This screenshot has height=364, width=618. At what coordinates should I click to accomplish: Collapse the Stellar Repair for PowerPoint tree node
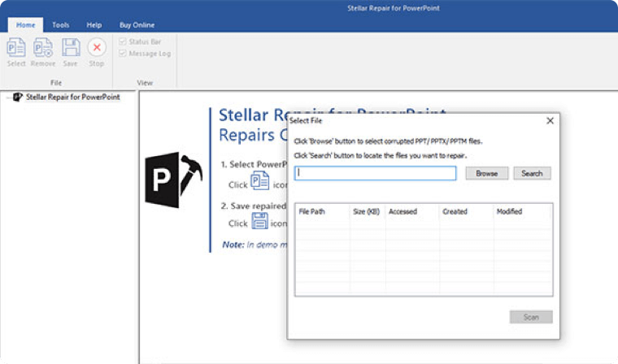pyautogui.click(x=7, y=97)
